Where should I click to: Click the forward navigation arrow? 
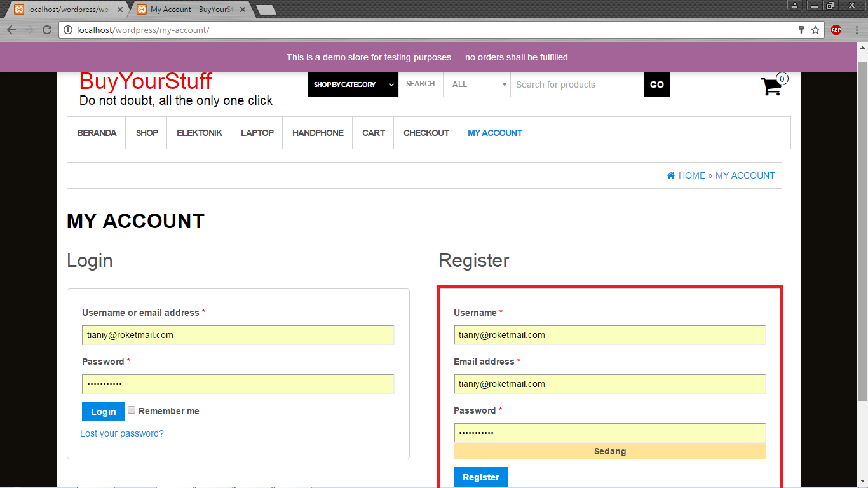click(29, 30)
